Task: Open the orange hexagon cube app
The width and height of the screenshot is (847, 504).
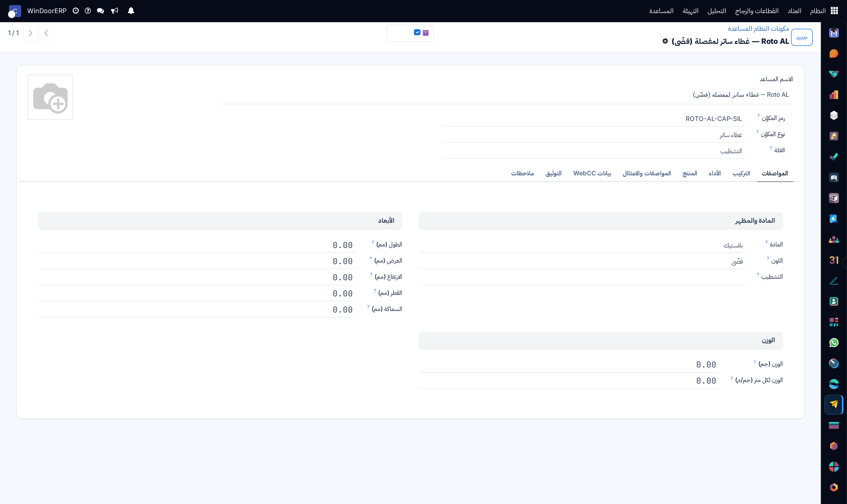Action: [834, 446]
